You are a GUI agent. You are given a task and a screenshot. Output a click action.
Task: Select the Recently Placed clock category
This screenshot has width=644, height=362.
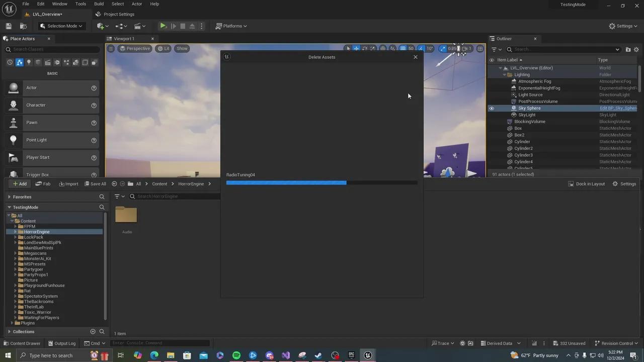pyautogui.click(x=10, y=62)
